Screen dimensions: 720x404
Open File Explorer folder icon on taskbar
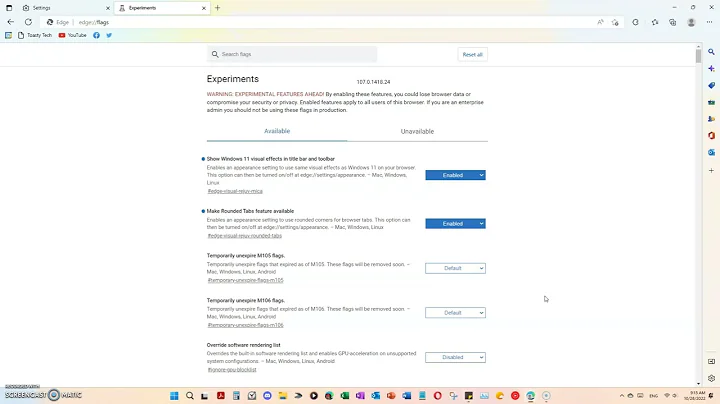point(283,396)
